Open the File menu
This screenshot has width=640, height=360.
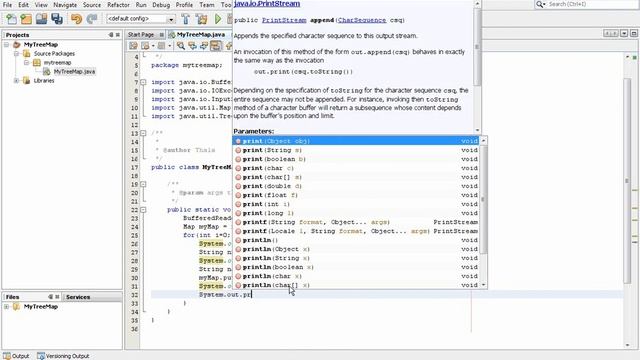point(7,5)
